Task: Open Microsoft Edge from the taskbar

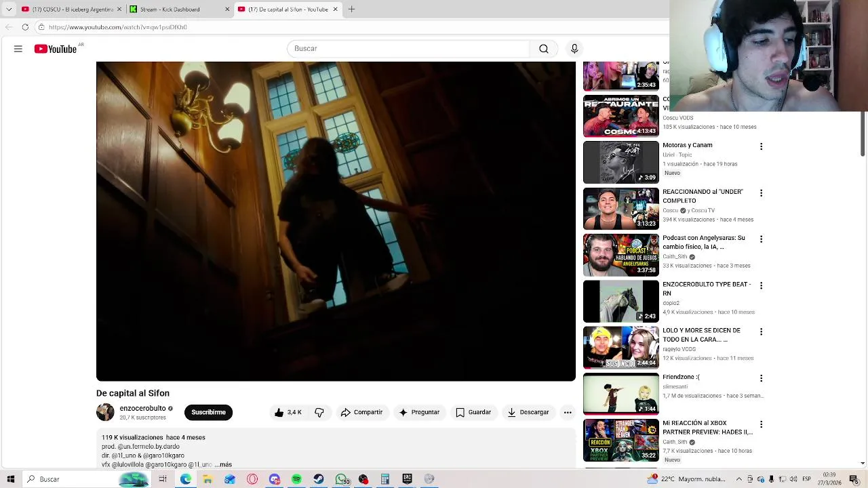Action: [x=185, y=479]
